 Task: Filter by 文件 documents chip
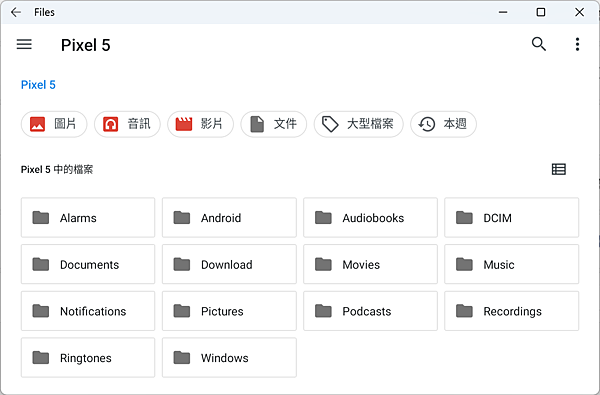pyautogui.click(x=274, y=124)
